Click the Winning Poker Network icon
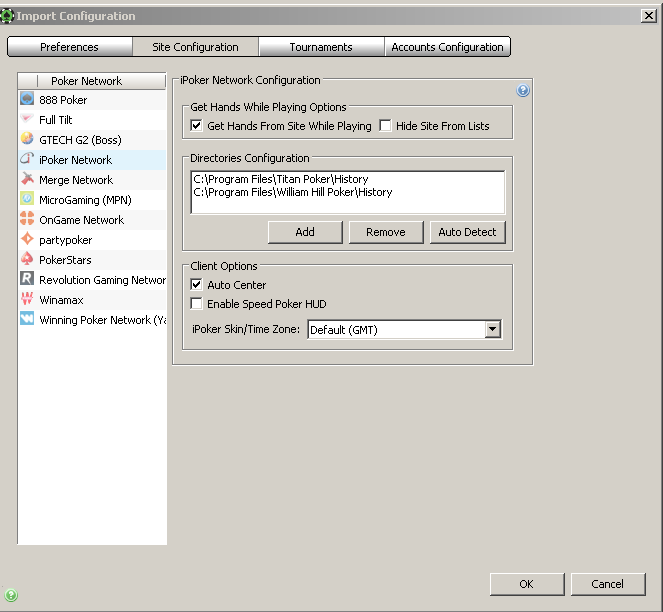The width and height of the screenshot is (663, 612). coord(27,319)
